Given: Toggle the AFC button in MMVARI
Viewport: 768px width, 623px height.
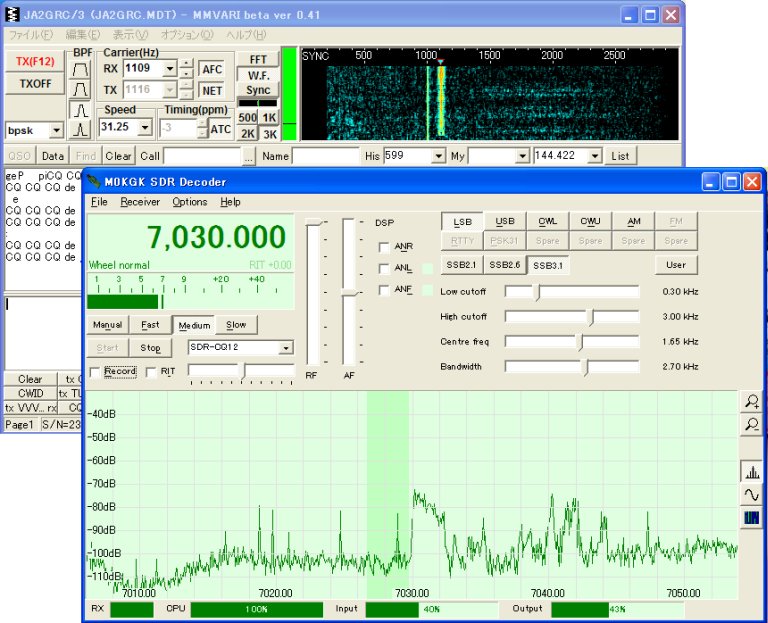Looking at the screenshot, I should pos(212,69).
